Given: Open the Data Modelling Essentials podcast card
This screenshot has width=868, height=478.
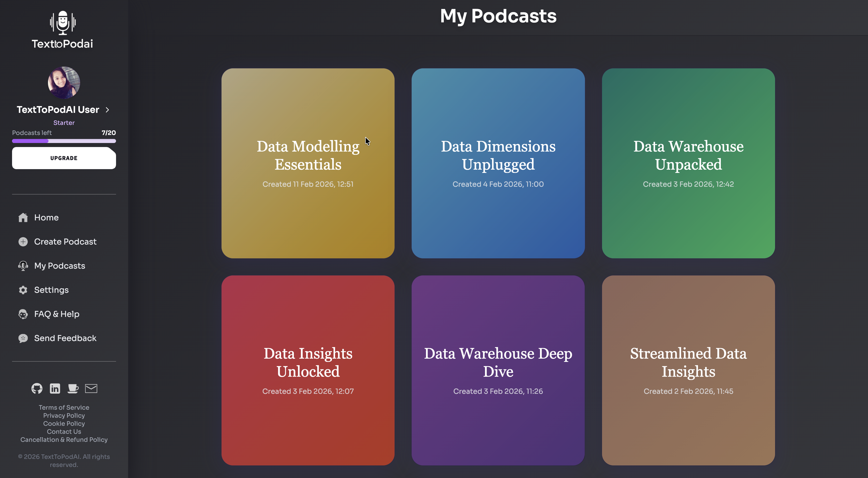Looking at the screenshot, I should (308, 163).
